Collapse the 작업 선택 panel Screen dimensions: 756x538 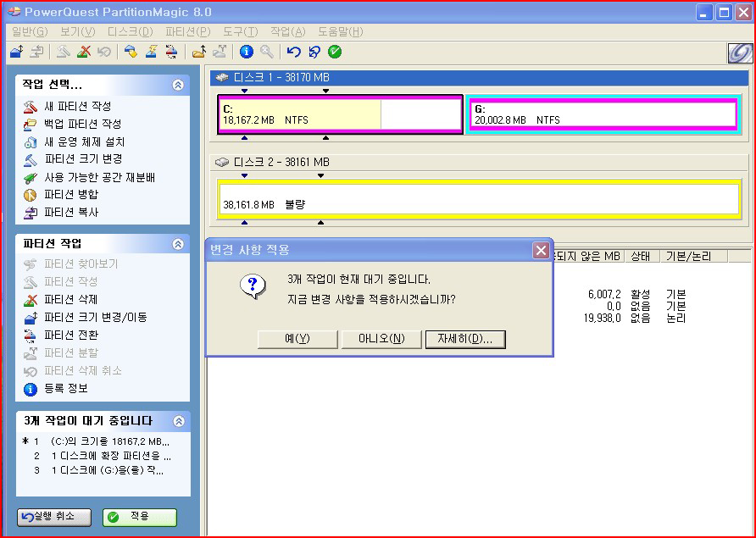pos(178,85)
